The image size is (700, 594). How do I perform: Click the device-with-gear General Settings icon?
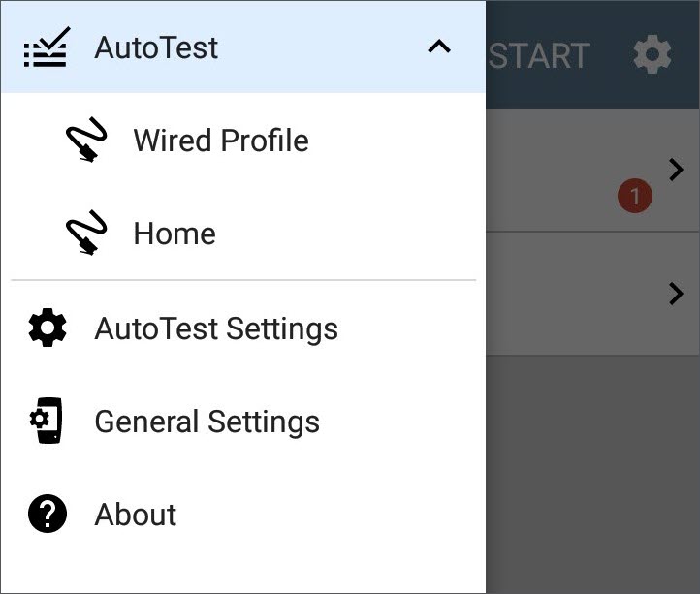(47, 421)
